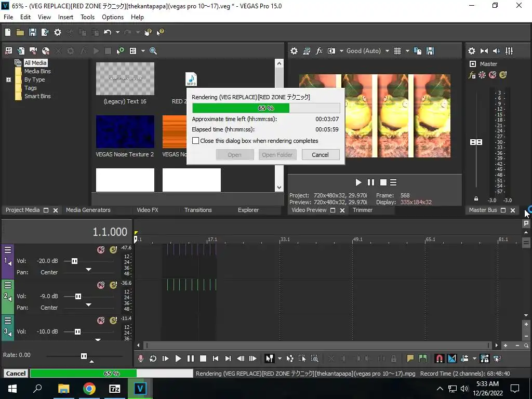This screenshot has width=532, height=399.
Task: Play from start in transport bar
Action: (x=166, y=358)
